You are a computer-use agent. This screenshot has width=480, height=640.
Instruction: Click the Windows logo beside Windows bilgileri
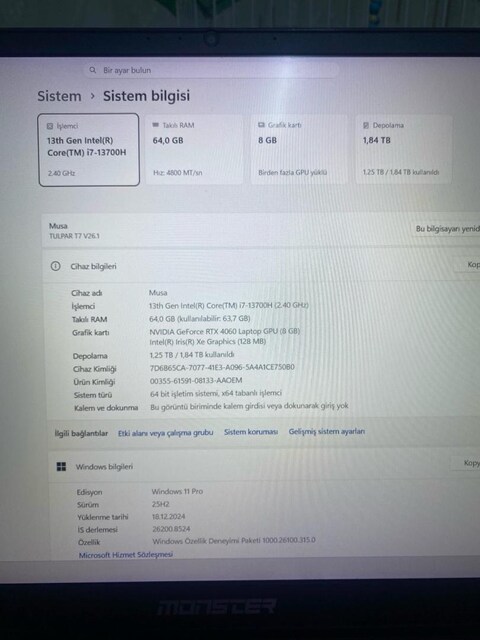click(61, 467)
